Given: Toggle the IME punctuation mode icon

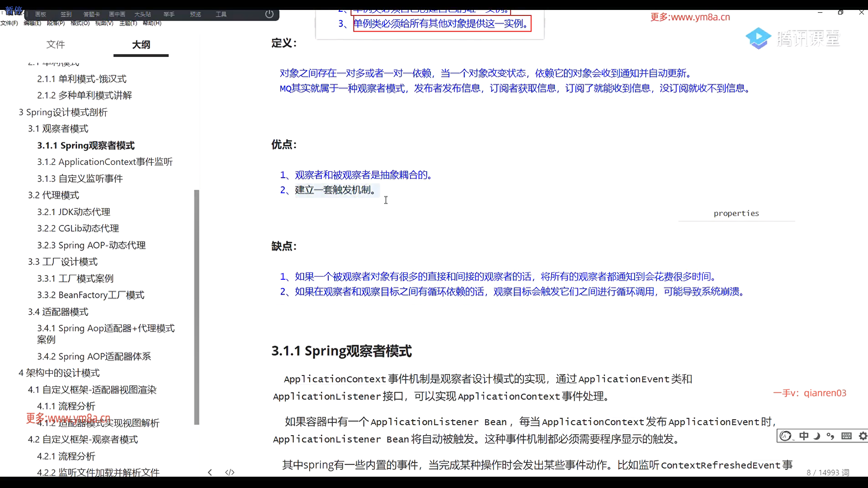Looking at the screenshot, I should tap(830, 436).
